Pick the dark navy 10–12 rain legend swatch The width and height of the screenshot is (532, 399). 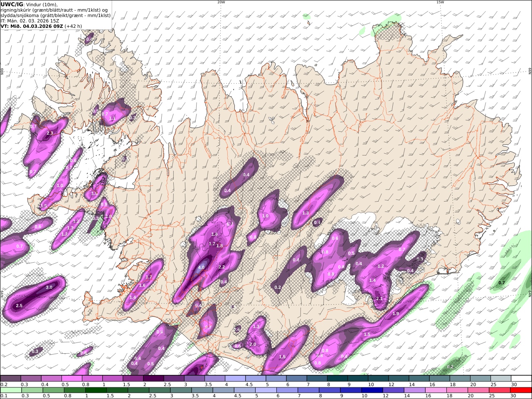(x=373, y=390)
